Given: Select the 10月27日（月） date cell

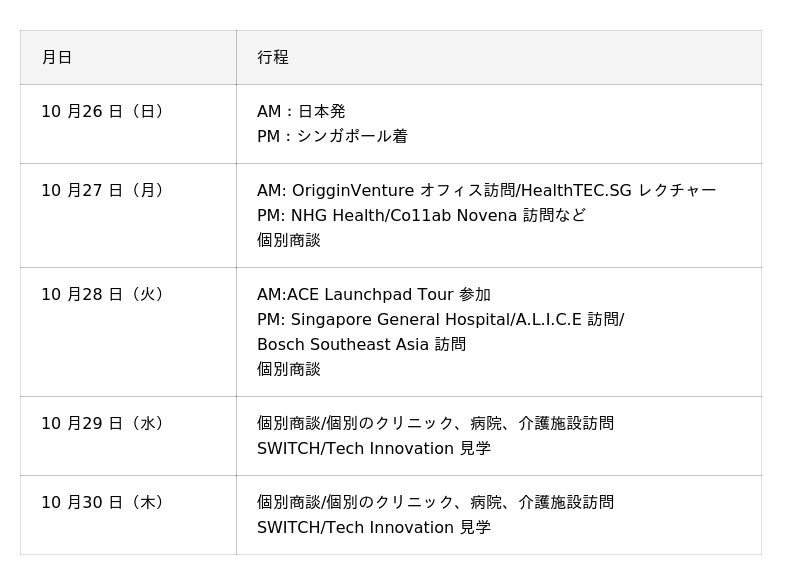Looking at the screenshot, I should coord(102,191).
